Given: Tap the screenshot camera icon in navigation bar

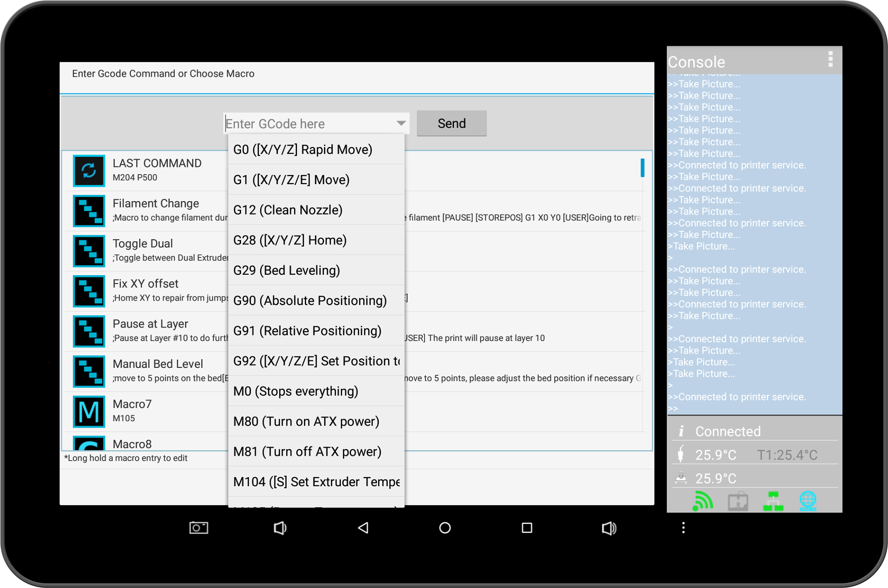Looking at the screenshot, I should tap(199, 527).
